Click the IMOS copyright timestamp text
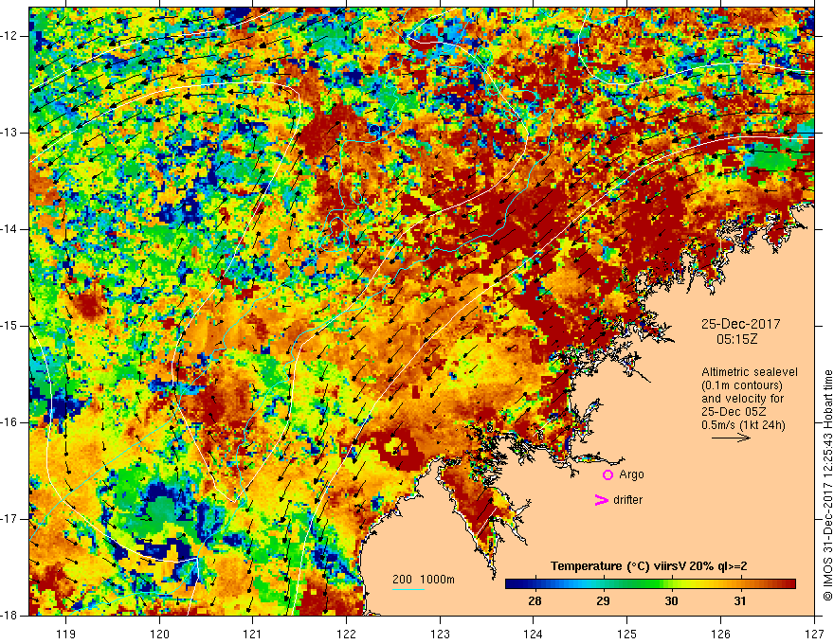The image size is (834, 644). point(827,486)
